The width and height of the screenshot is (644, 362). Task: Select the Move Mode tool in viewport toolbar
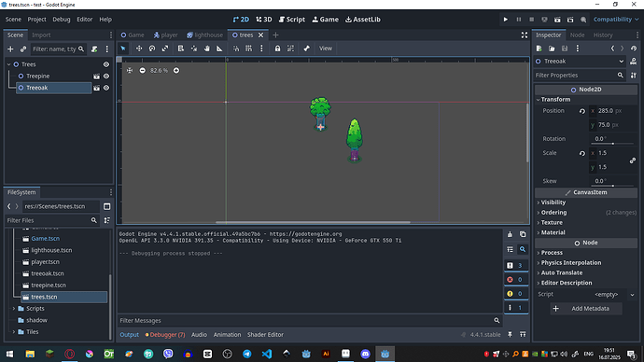(x=139, y=49)
